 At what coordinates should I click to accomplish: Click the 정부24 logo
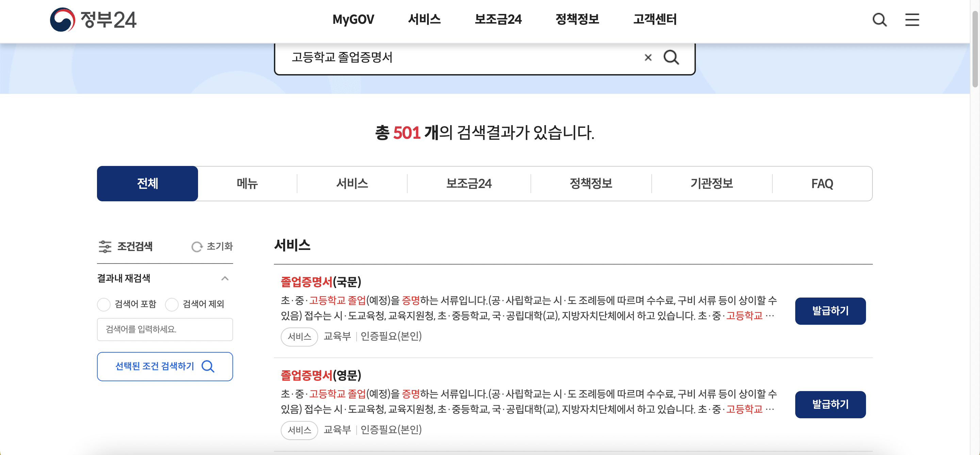coord(93,19)
